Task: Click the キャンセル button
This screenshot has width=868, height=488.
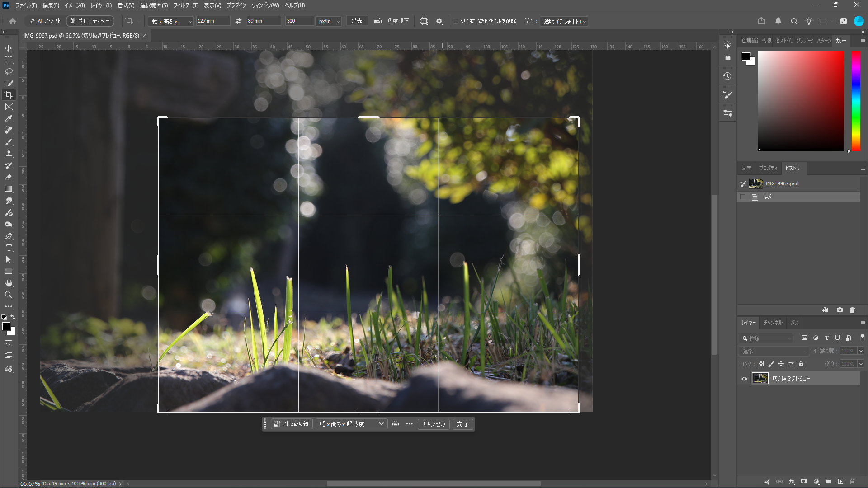Action: pyautogui.click(x=433, y=424)
